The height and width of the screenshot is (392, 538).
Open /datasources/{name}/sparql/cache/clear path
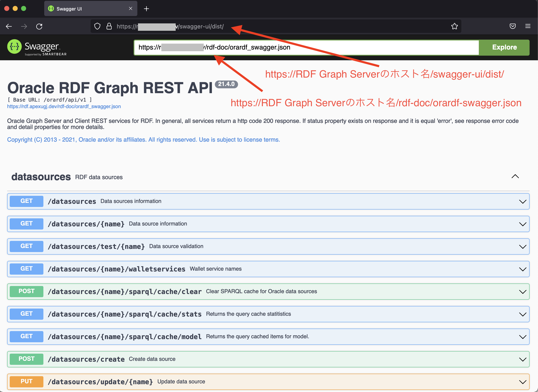click(x=124, y=292)
